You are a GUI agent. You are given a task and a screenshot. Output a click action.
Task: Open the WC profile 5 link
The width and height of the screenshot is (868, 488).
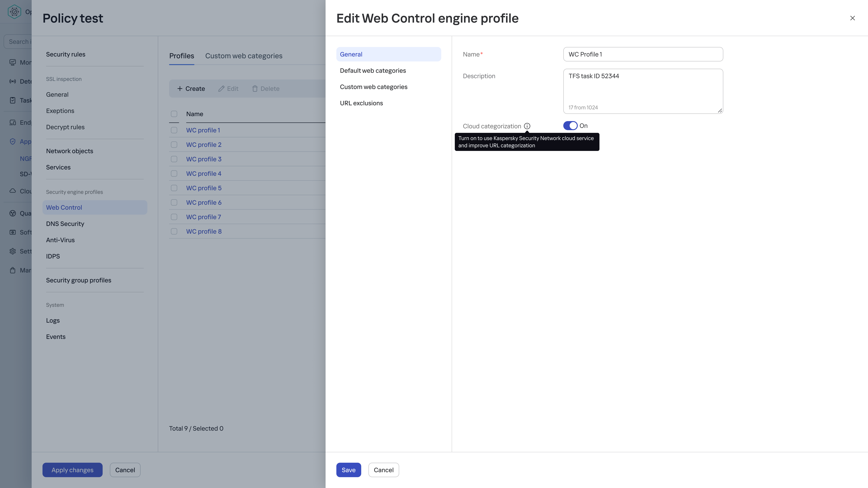pos(204,188)
